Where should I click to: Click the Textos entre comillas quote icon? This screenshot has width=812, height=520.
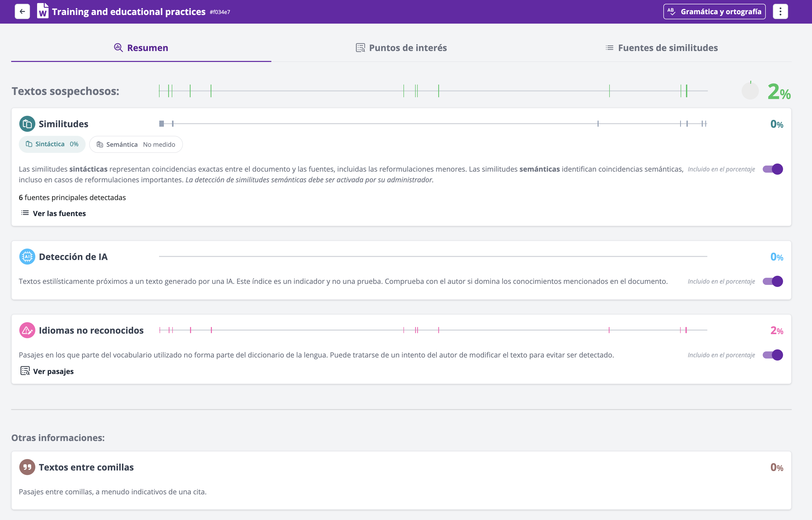(x=27, y=467)
